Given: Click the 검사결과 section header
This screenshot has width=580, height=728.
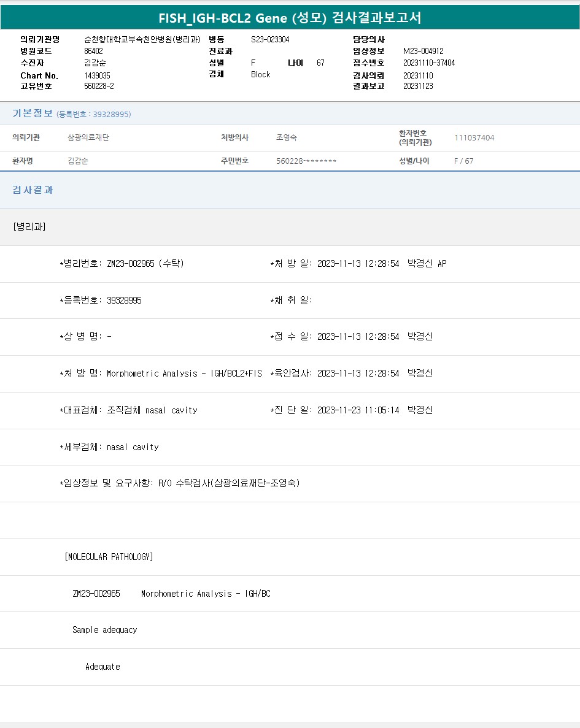Looking at the screenshot, I should click(33, 190).
